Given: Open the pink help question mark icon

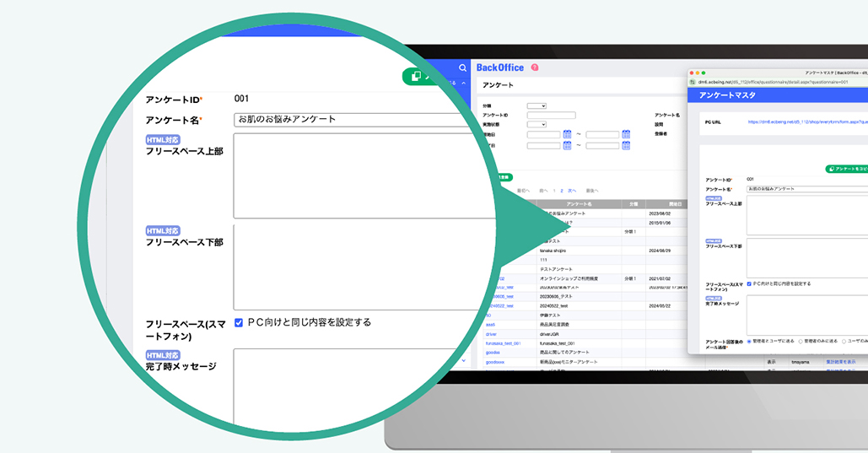Looking at the screenshot, I should tap(535, 67).
